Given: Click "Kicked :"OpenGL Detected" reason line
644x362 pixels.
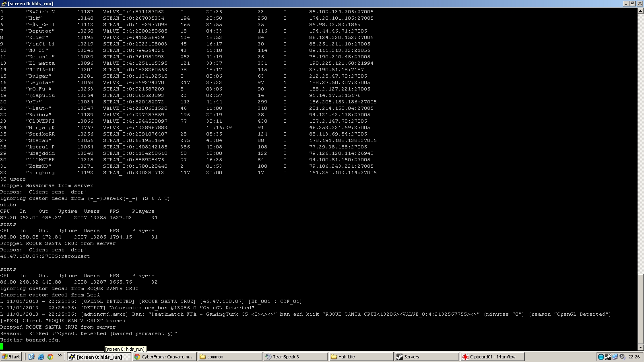Looking at the screenshot, I should [89, 333].
